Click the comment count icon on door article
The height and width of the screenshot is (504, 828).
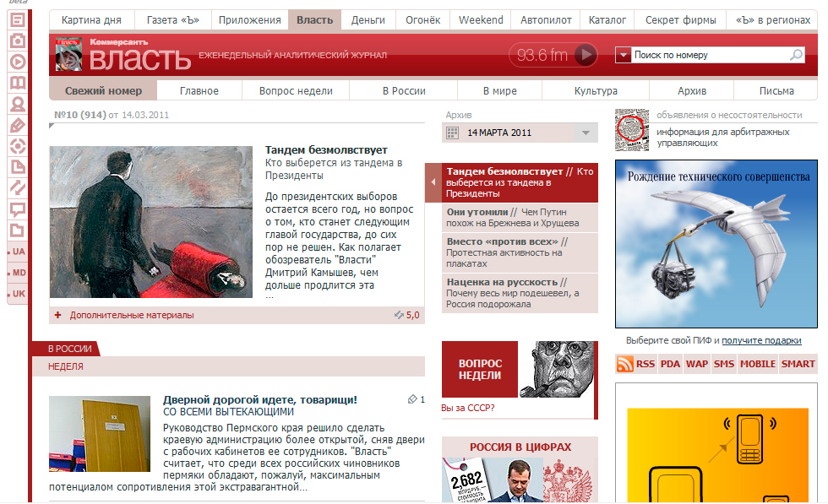[412, 399]
